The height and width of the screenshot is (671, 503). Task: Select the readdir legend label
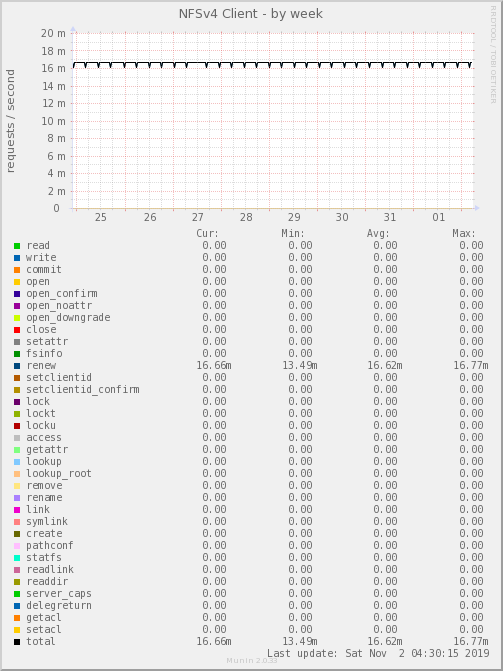point(47,582)
